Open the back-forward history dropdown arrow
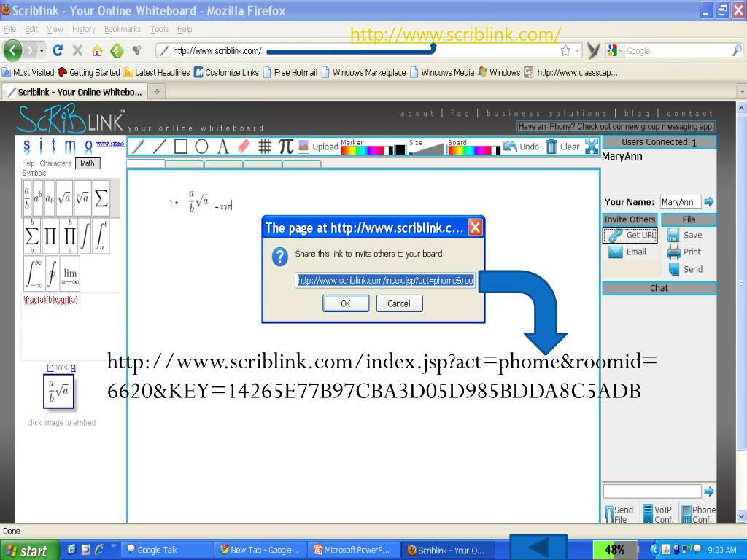 click(42, 50)
